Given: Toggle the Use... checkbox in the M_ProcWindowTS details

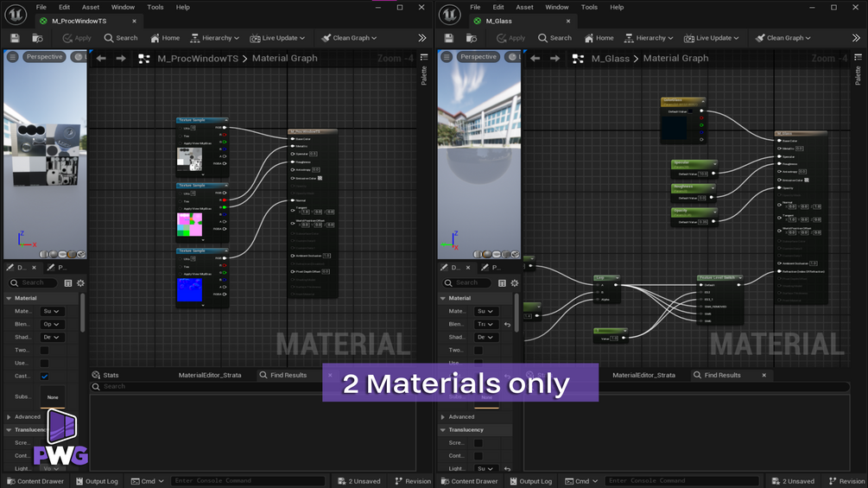Looking at the screenshot, I should click(44, 363).
